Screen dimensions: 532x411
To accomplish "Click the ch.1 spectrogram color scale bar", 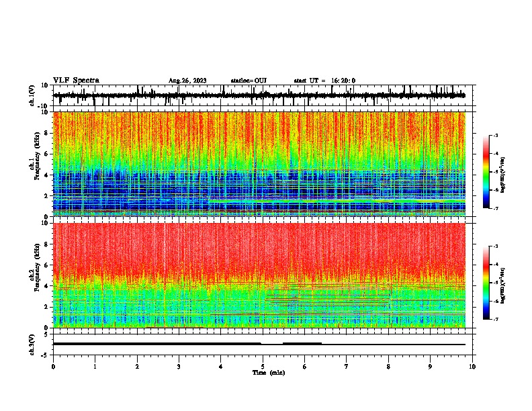I will tap(486, 172).
